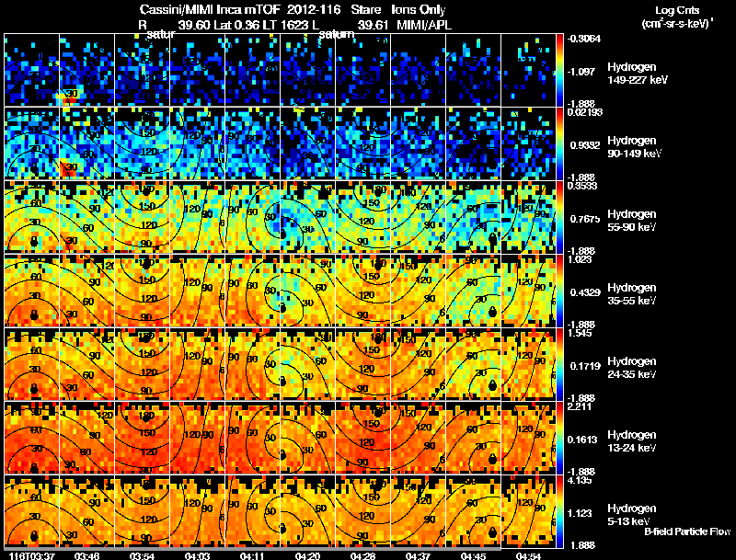Open the 5-13 keV panel at 04:54

coord(528,511)
